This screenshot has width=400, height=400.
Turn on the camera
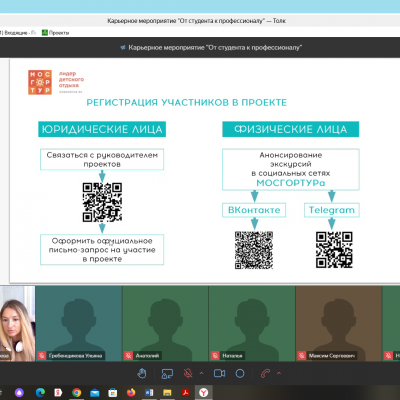click(219, 373)
